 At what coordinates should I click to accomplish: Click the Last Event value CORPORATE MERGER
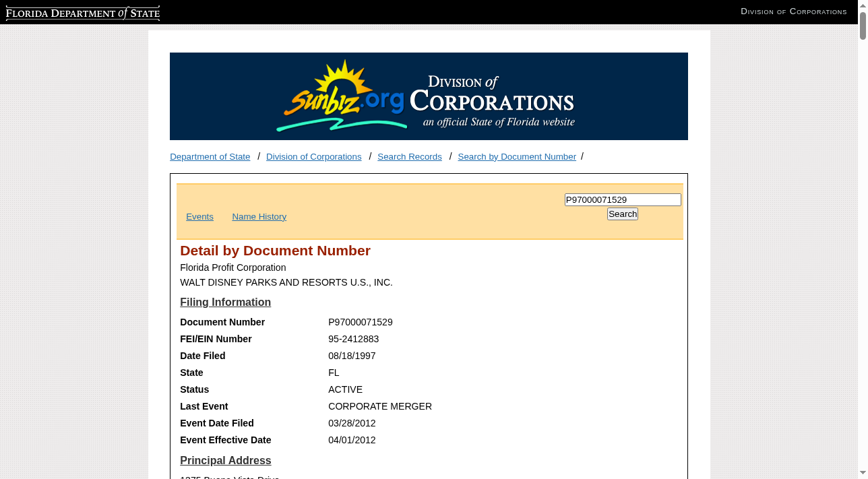pos(380,407)
